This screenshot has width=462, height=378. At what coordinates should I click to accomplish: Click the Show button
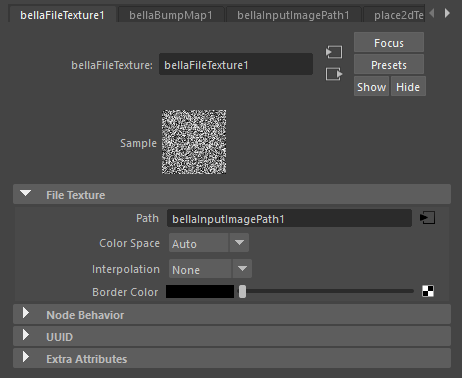[x=371, y=87]
